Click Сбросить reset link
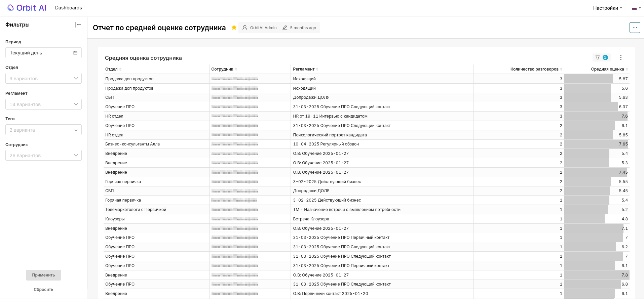The image size is (644, 299). pyautogui.click(x=43, y=290)
